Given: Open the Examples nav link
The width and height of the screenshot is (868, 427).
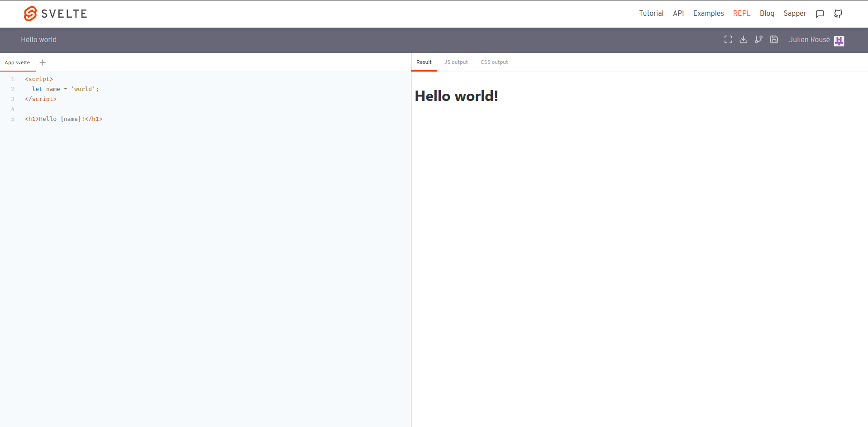Looking at the screenshot, I should pyautogui.click(x=708, y=14).
